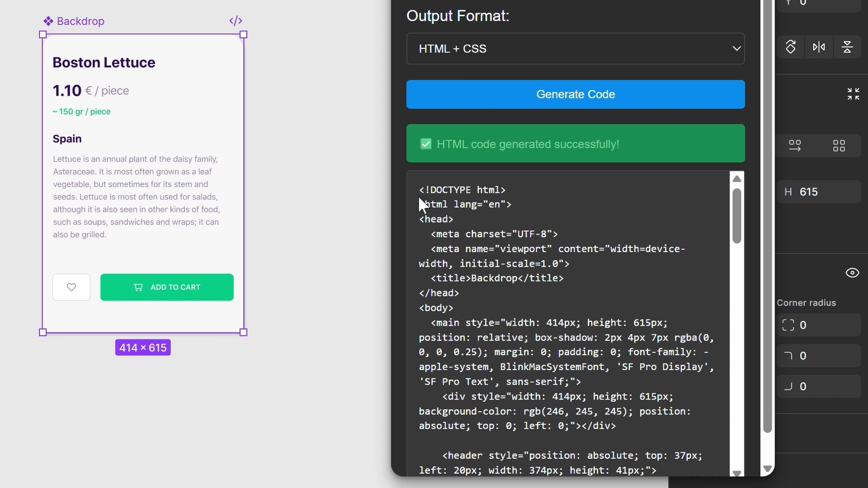Click the ADD TO CART button
This screenshot has width=868, height=488.
click(167, 287)
